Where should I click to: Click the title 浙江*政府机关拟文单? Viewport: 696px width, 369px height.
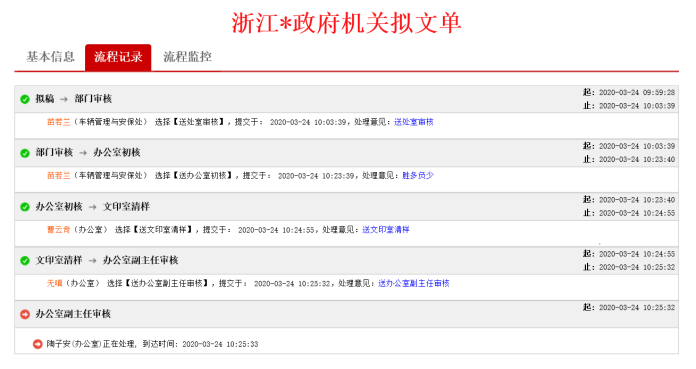[347, 23]
